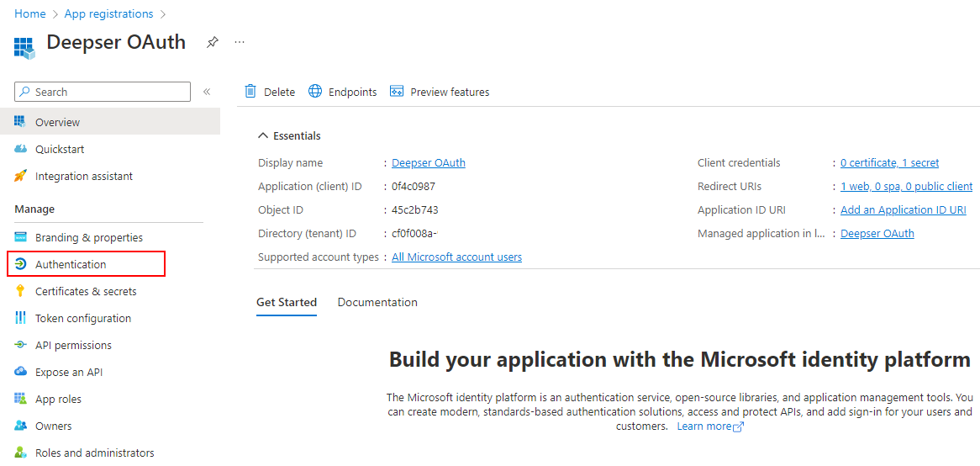
Task: Click the Redirect URIs label
Action: coord(730,187)
